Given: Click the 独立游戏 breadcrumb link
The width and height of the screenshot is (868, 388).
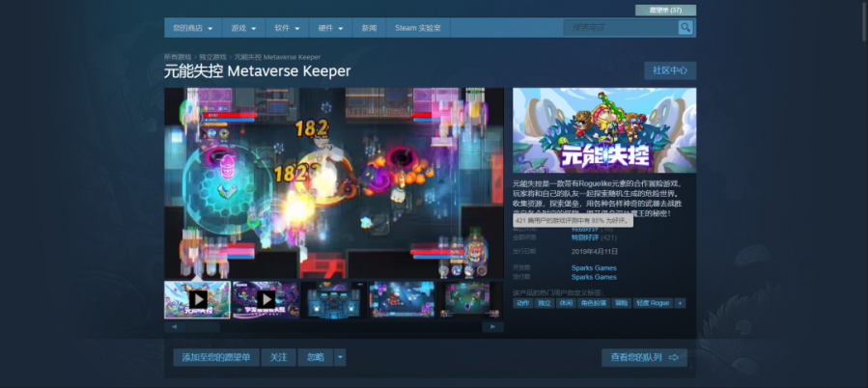Looking at the screenshot, I should pyautogui.click(x=213, y=57).
